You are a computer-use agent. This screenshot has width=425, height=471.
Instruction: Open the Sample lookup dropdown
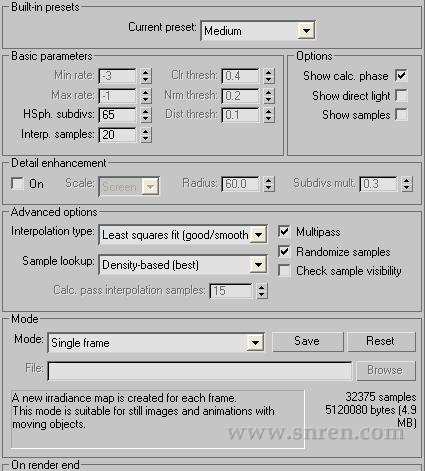click(x=183, y=265)
